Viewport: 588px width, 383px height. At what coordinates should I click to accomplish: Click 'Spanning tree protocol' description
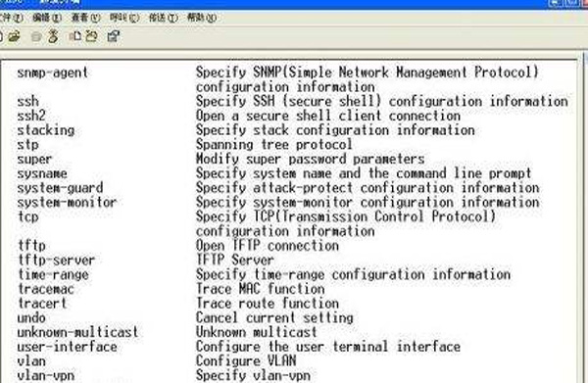tap(274, 145)
